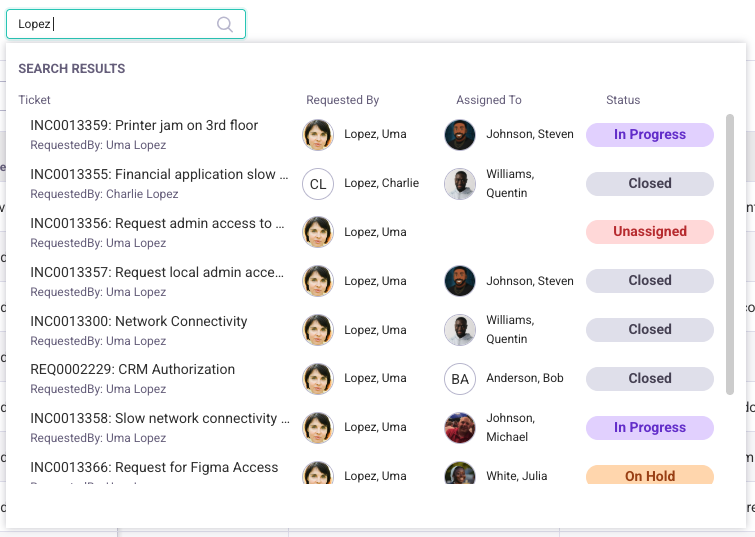Click the magnifier search icon

[225, 24]
